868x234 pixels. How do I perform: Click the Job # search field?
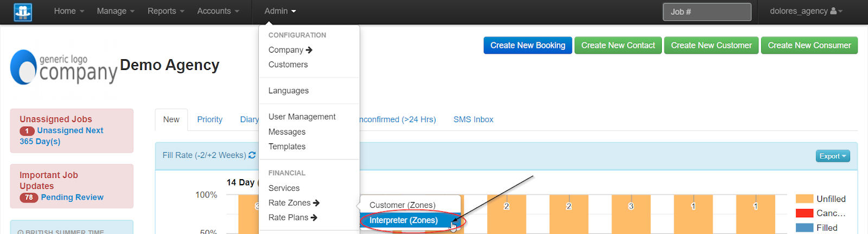click(x=706, y=12)
